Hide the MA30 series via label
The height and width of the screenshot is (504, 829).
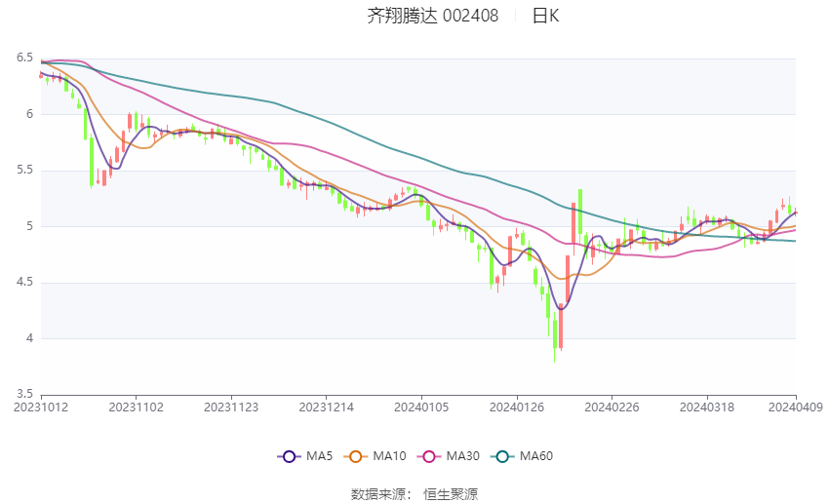coord(463,456)
